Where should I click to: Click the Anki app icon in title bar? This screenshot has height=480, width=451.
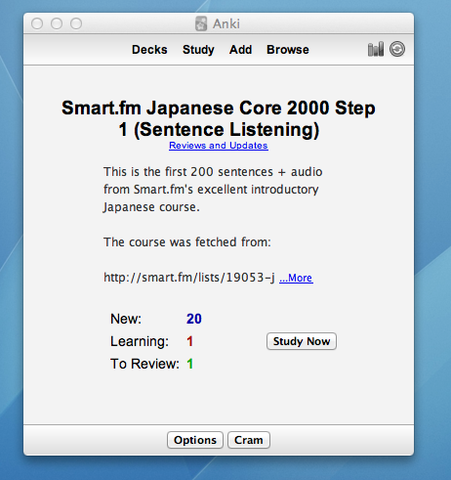[201, 24]
